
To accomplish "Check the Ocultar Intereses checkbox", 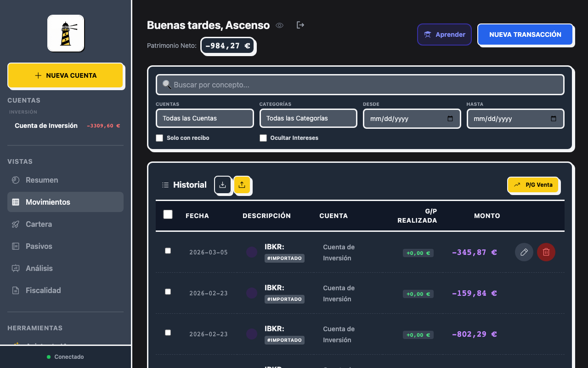I will coord(263,138).
